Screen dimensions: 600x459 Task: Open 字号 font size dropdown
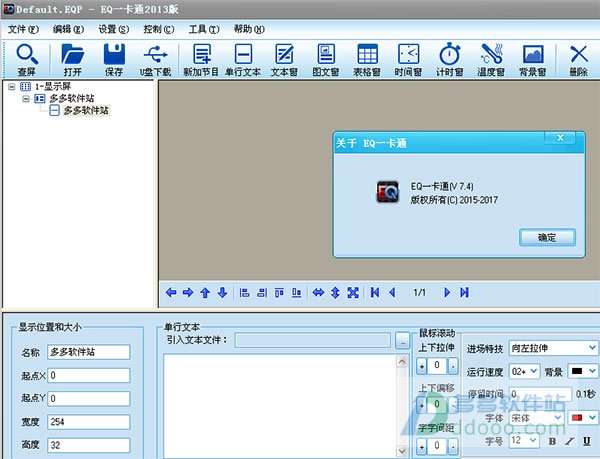coord(533,441)
